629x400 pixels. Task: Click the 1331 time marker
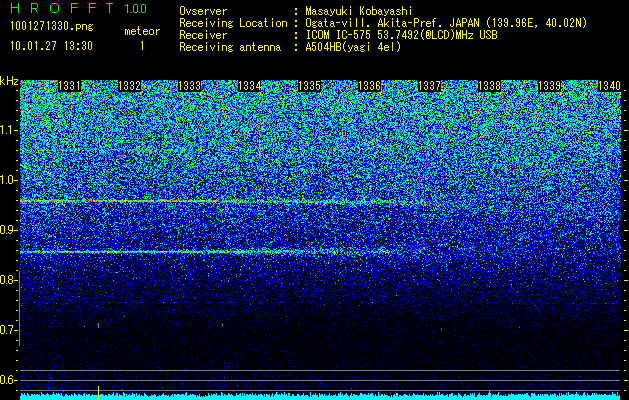click(69, 86)
